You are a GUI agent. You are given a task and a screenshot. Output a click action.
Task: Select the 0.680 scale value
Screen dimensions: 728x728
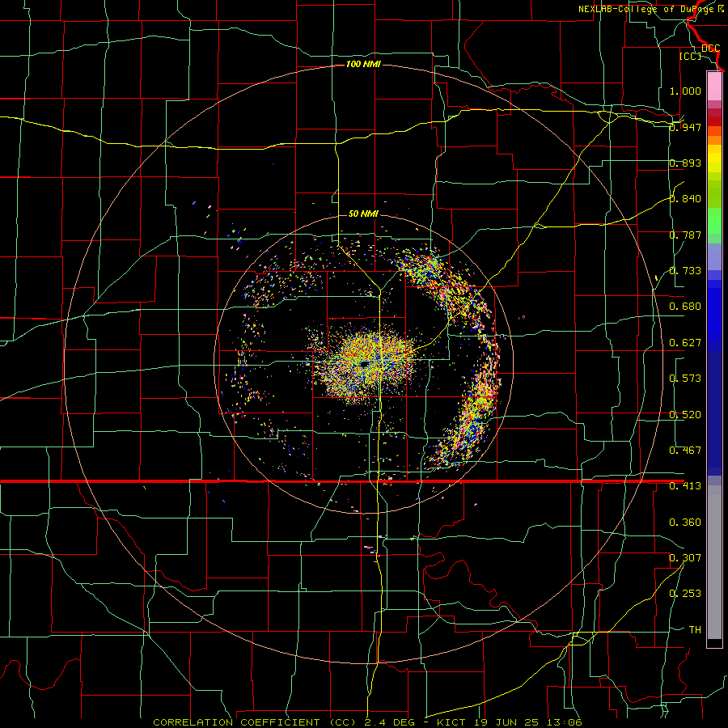(x=685, y=307)
